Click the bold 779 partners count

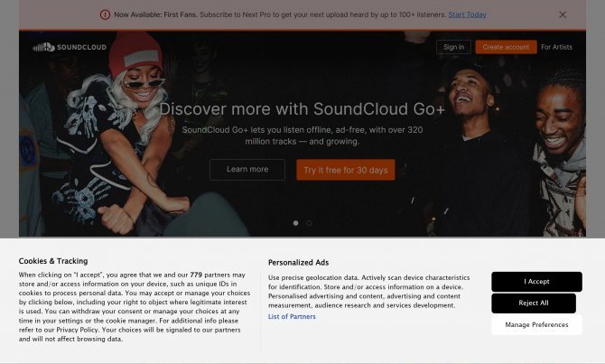tap(196, 275)
